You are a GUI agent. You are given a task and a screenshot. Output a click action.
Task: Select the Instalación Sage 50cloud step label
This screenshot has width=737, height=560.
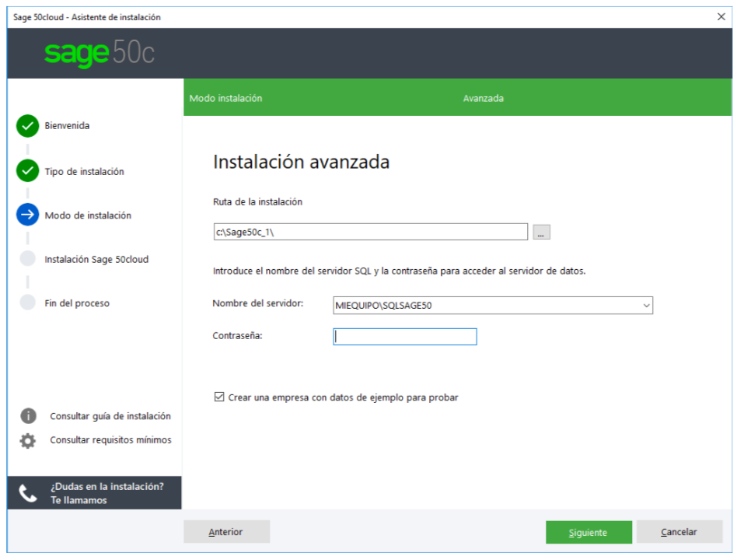click(96, 260)
